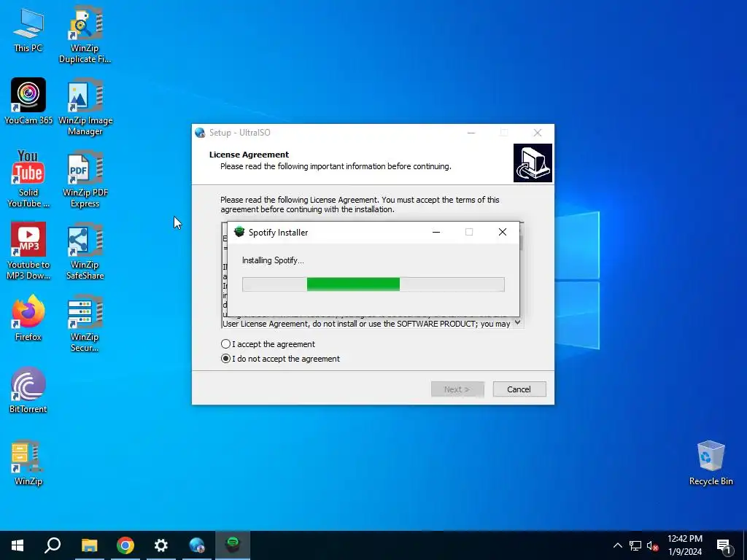Click the disabled Next button
This screenshot has width=747, height=560.
(457, 389)
